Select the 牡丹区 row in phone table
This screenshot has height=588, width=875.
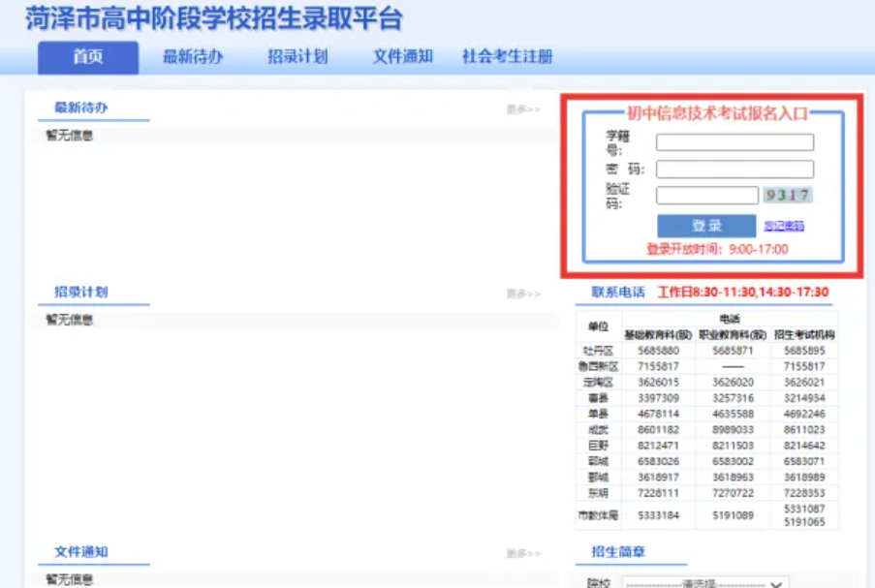point(598,351)
